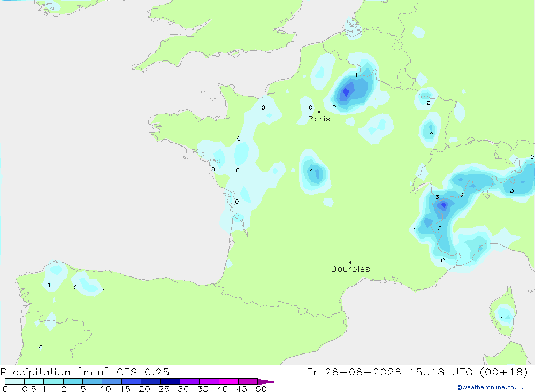Click the 'Precipitation [mm] GFS 0.25' title
This screenshot has height=392, width=535.
(85, 372)
